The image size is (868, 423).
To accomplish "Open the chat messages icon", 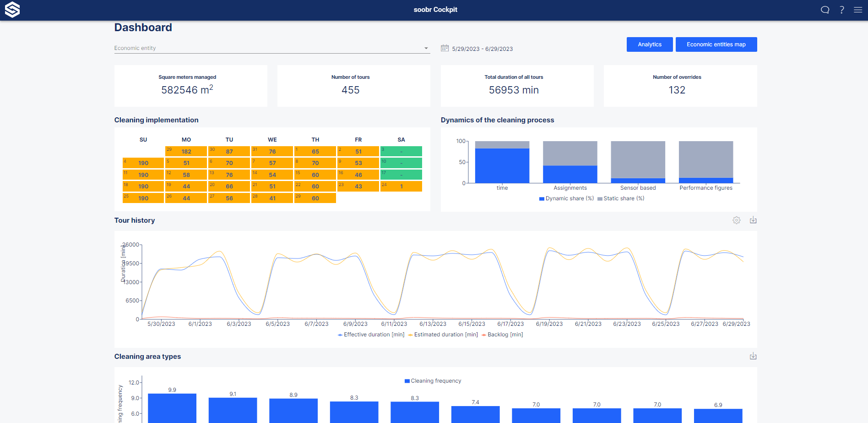I will (x=825, y=10).
